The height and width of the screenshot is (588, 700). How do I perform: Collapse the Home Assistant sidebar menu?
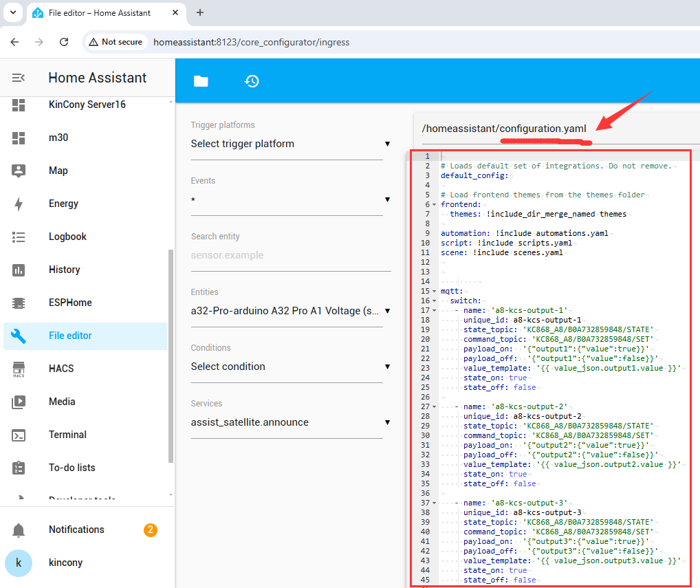pos(19,78)
